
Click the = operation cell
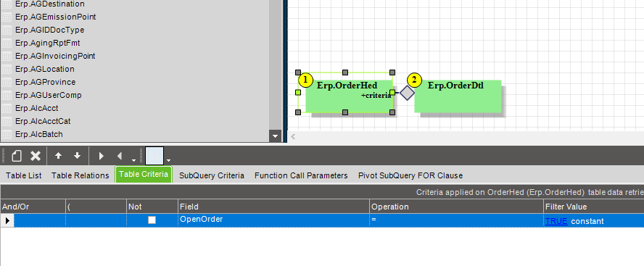coord(456,220)
